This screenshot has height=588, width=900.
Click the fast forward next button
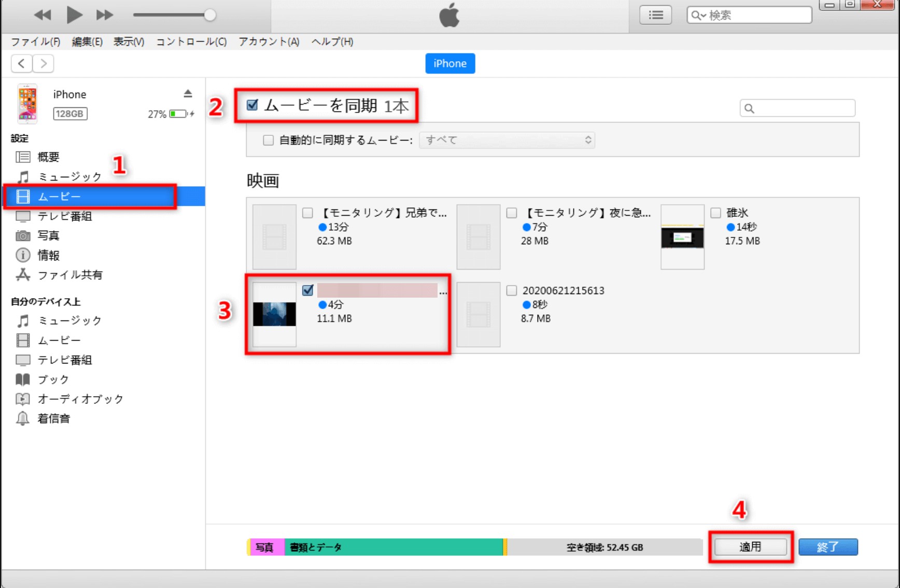(x=104, y=15)
